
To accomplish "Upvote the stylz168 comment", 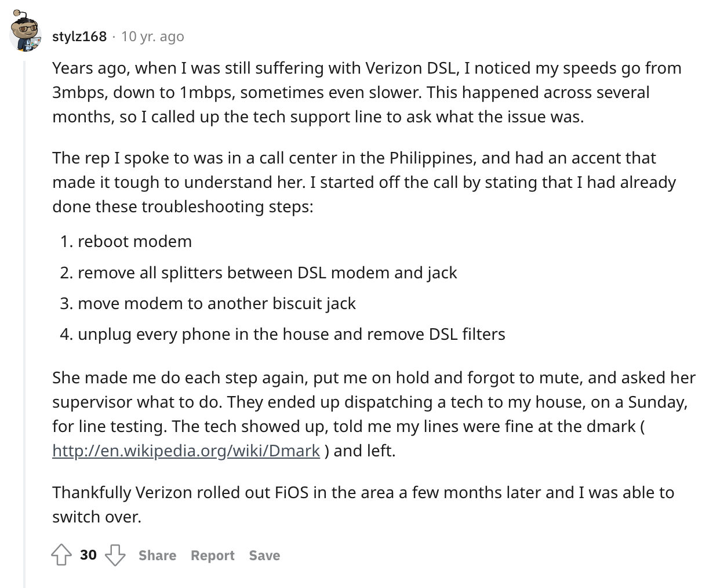I will (61, 555).
